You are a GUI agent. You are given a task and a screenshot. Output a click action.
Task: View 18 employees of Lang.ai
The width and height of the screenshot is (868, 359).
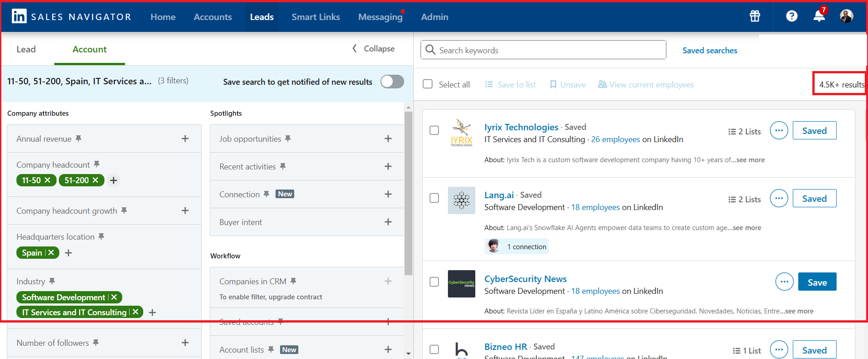(595, 207)
